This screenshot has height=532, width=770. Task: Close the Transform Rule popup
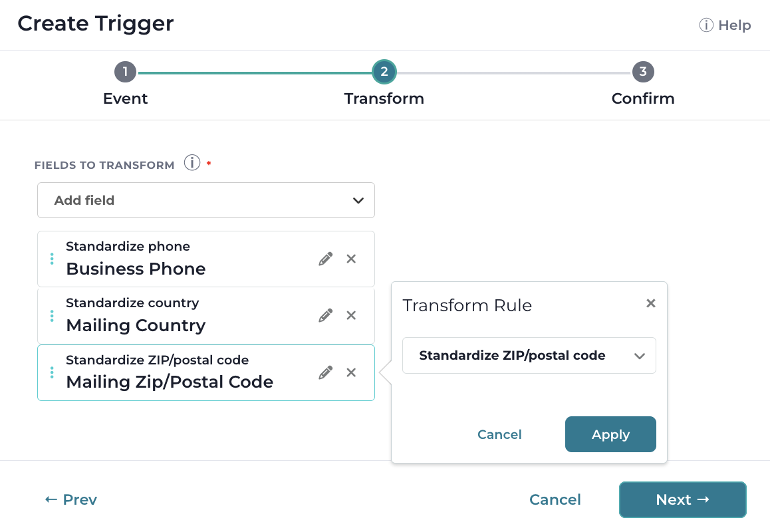[651, 304]
